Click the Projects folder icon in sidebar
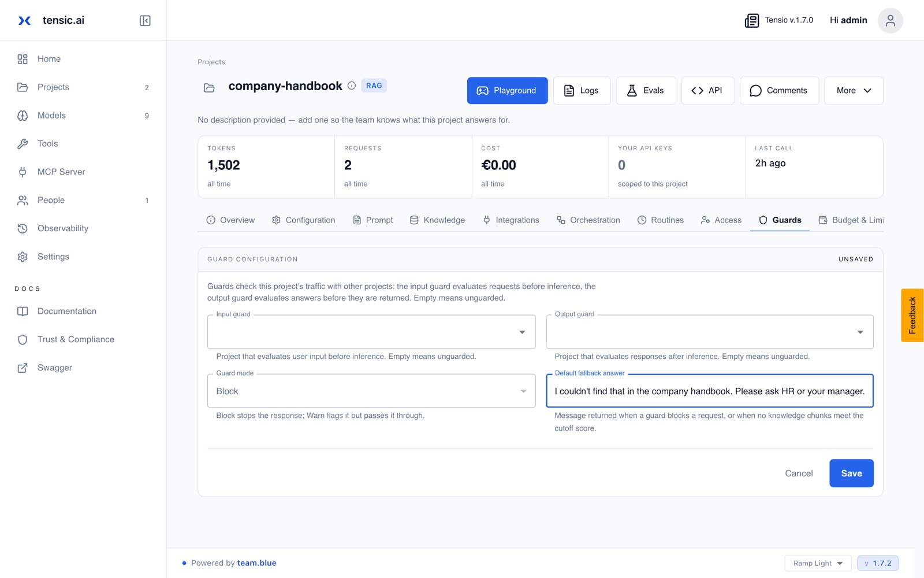This screenshot has width=924, height=578. point(23,87)
